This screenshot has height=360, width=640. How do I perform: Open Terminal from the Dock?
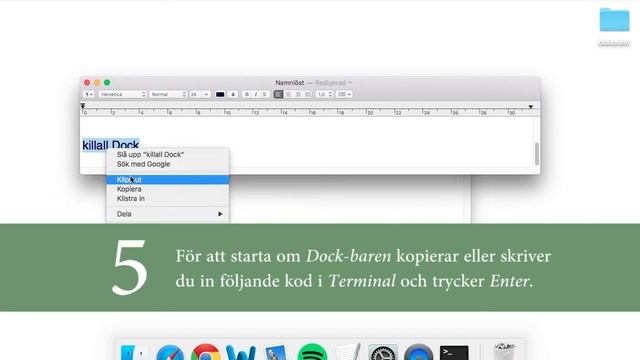point(454,353)
